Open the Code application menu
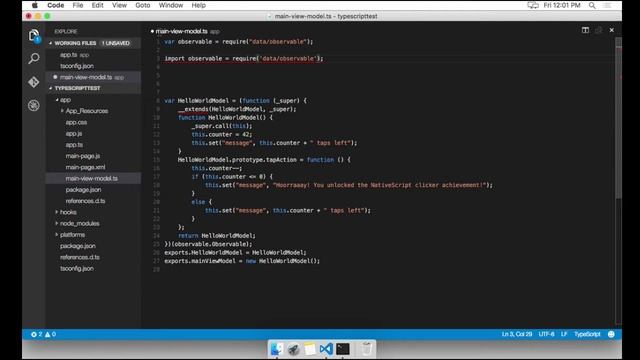Screen dimensions: 640x360 click(x=56, y=5)
